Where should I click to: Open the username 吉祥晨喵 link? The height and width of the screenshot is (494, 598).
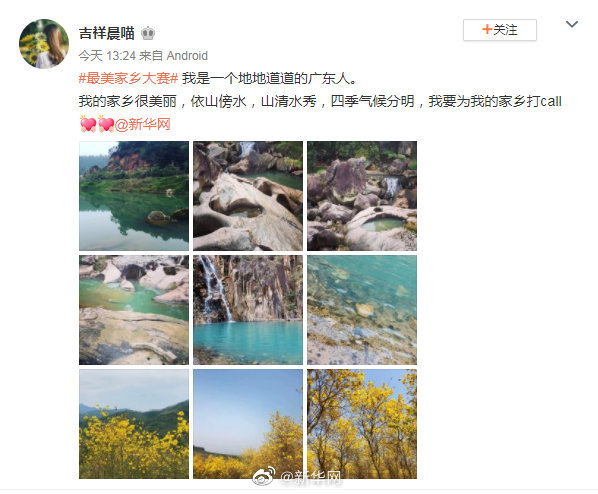point(107,33)
